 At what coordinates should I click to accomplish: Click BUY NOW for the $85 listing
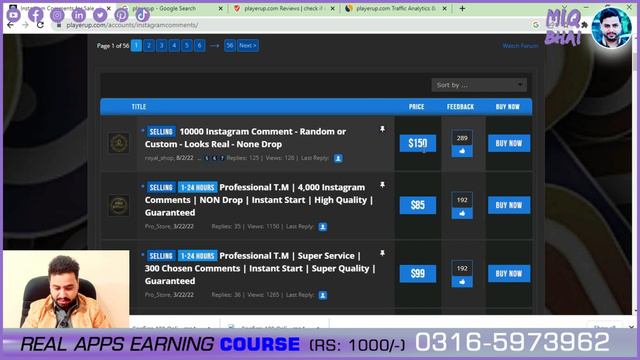click(509, 205)
